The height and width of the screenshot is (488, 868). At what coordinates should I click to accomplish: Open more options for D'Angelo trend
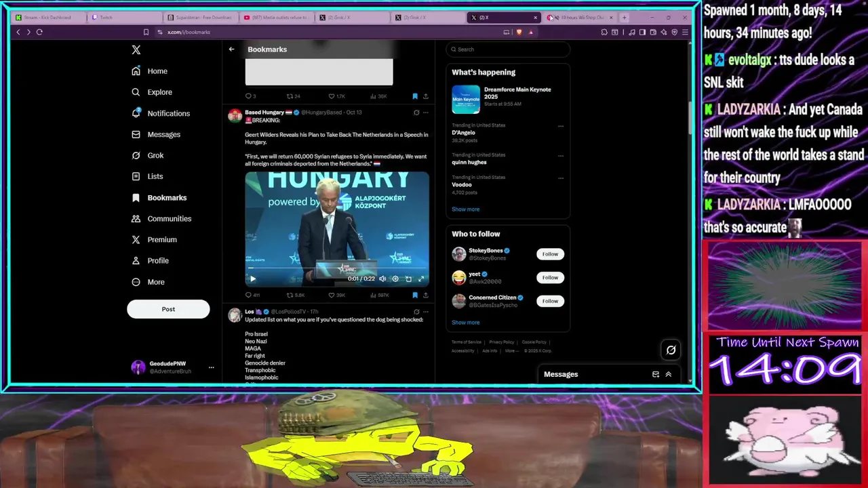561,125
